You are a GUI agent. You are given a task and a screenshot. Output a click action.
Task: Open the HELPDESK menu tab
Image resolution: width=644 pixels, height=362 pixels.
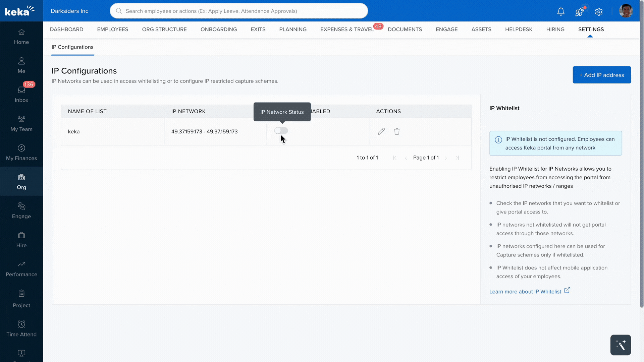pos(519,29)
